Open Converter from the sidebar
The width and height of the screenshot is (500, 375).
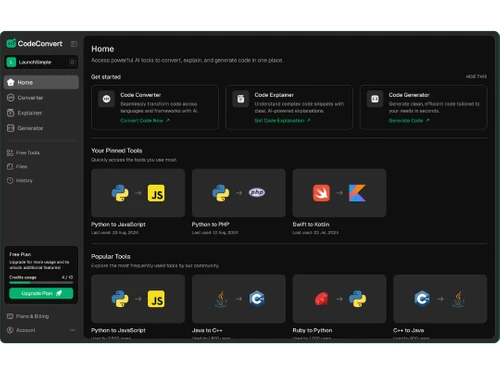(x=41, y=98)
